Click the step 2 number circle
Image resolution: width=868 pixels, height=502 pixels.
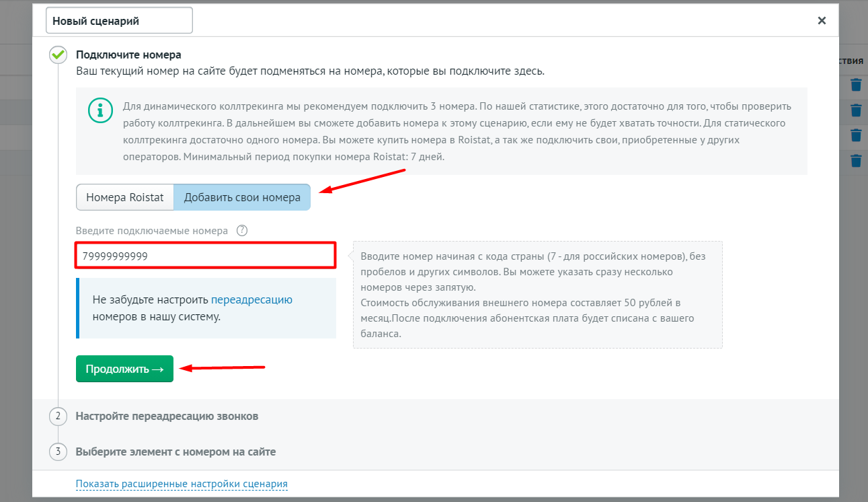(58, 417)
